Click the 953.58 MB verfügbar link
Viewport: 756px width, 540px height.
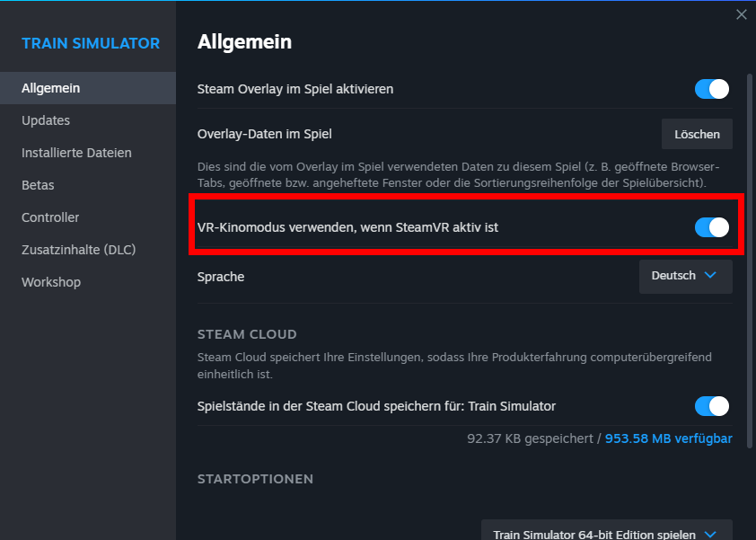pos(668,438)
